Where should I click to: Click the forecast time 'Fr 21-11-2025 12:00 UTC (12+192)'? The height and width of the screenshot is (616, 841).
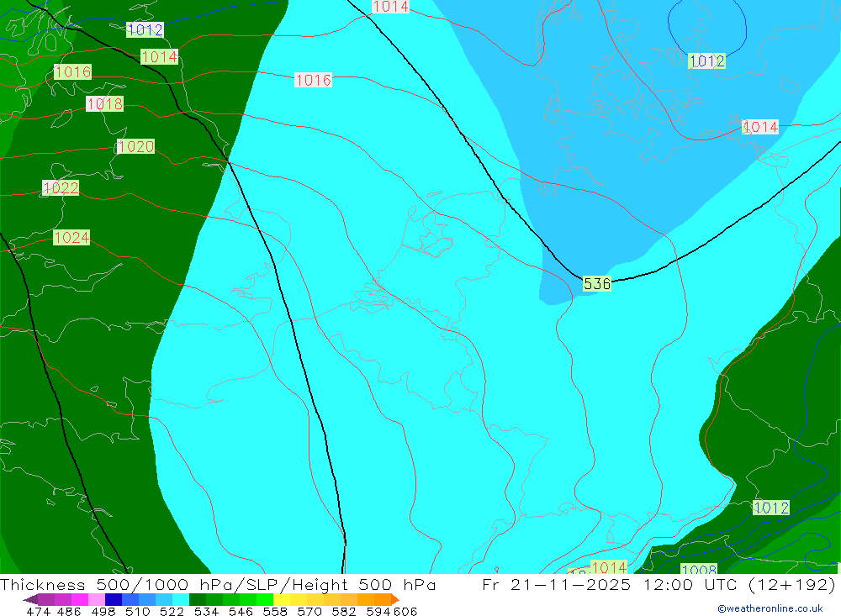(659, 584)
